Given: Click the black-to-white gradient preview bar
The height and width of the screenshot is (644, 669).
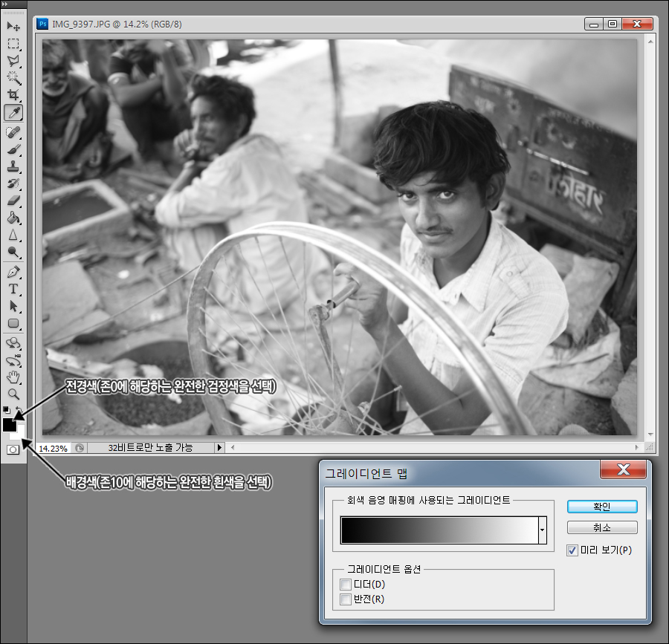Looking at the screenshot, I should pos(439,530).
